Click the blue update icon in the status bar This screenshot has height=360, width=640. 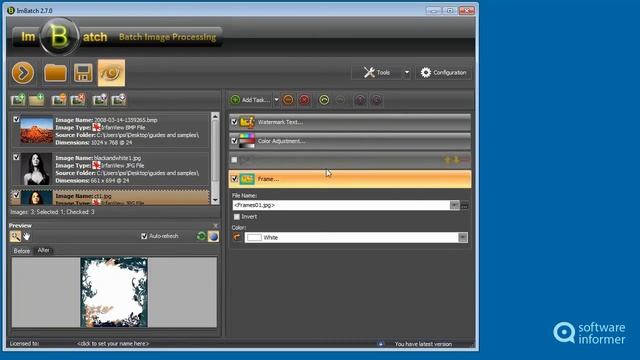tap(380, 344)
